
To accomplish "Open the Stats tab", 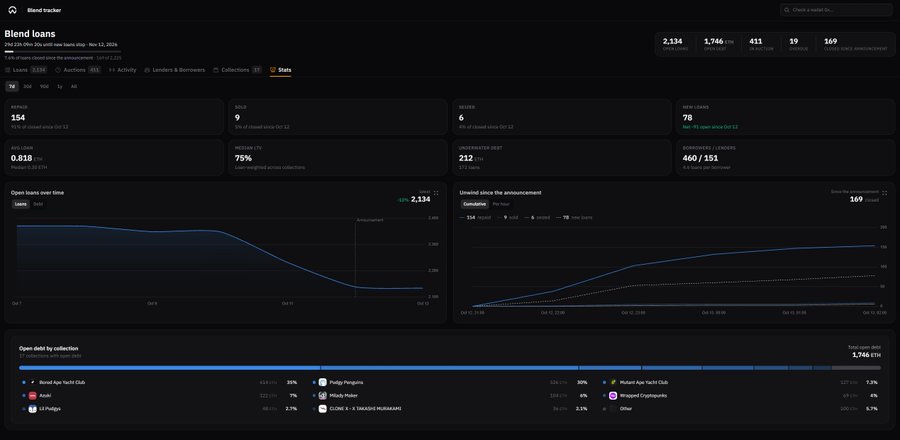I will pos(281,70).
